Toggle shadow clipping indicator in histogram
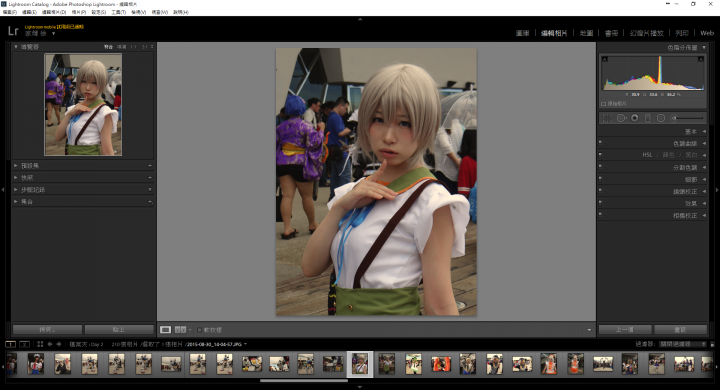Image resolution: width=720 pixels, height=390 pixels. coord(605,59)
